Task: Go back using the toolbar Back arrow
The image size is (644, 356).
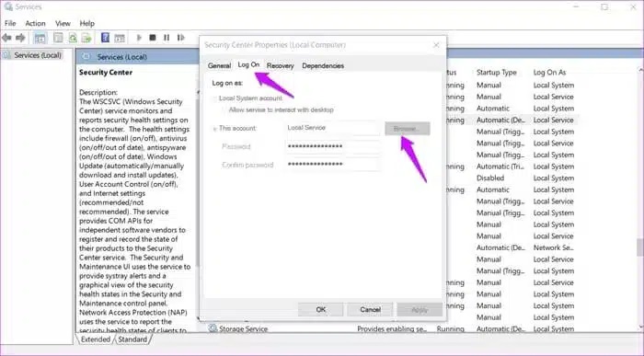Action: pyautogui.click(x=6, y=38)
